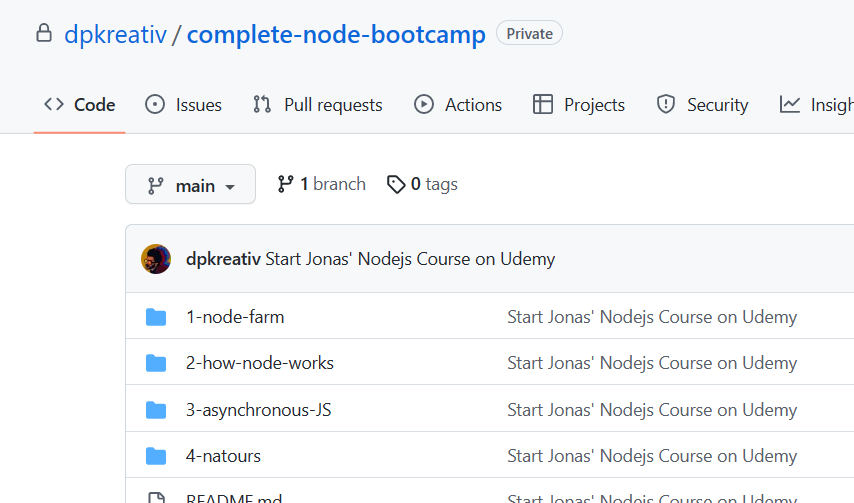
Task: Open dpkreativ author link in commit header
Action: point(223,259)
